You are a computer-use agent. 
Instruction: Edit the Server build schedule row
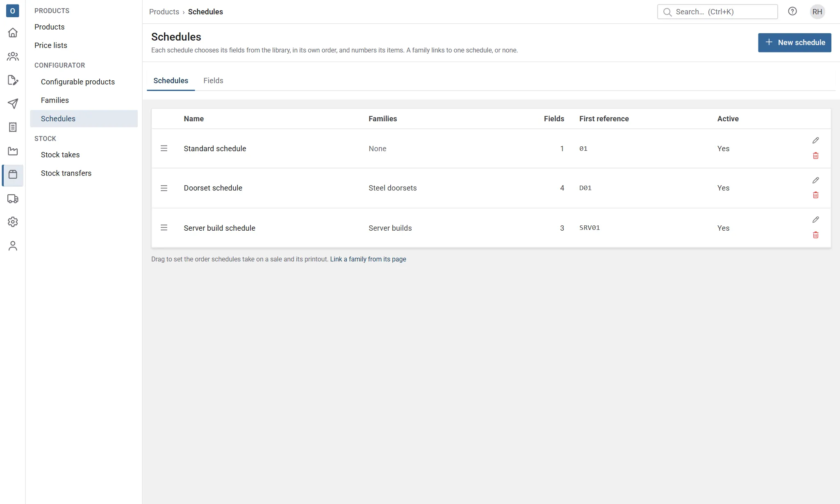(815, 220)
